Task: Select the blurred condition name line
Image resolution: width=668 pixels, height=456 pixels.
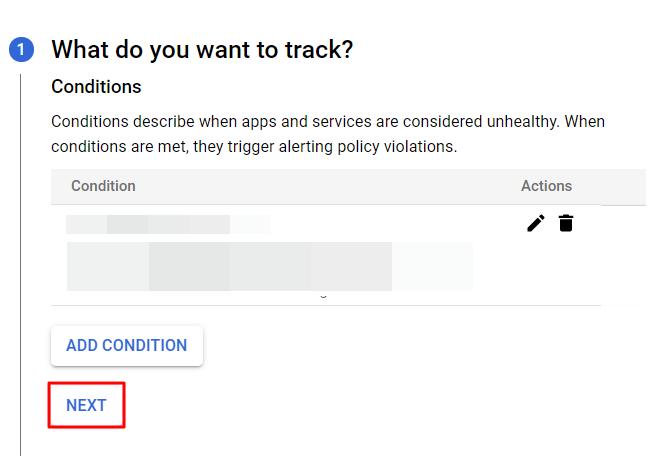Action: [x=167, y=224]
